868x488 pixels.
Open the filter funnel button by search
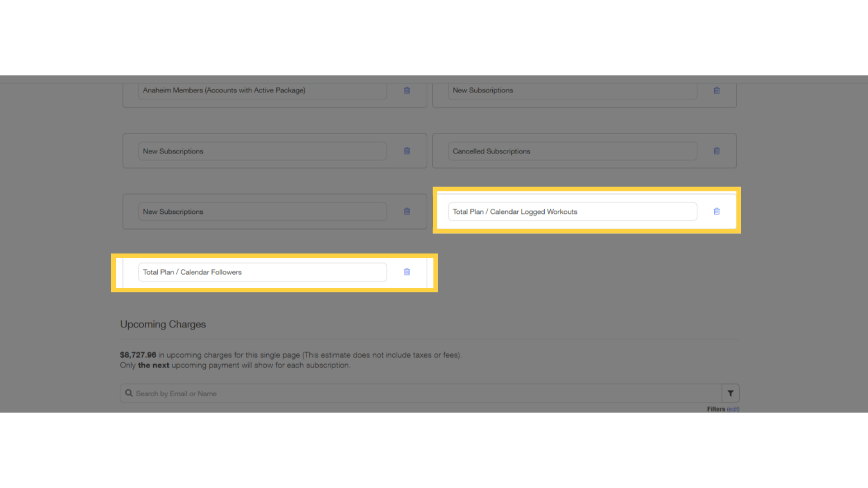(731, 394)
